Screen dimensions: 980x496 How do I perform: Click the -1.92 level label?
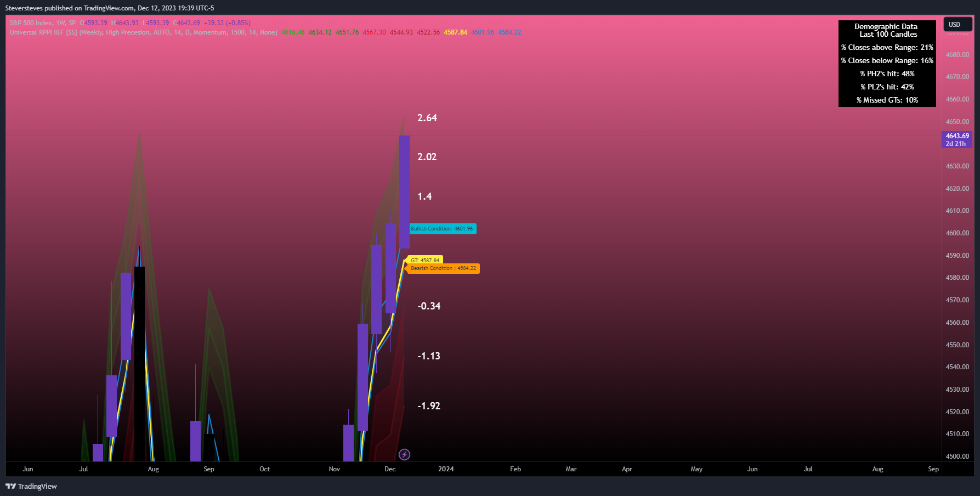[429, 406]
